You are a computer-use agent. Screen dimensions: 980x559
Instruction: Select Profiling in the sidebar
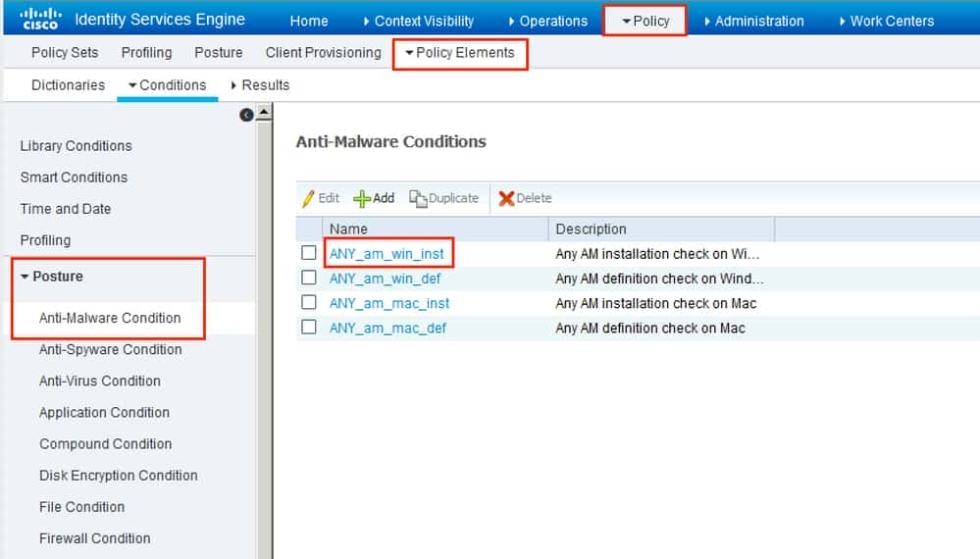tap(46, 240)
